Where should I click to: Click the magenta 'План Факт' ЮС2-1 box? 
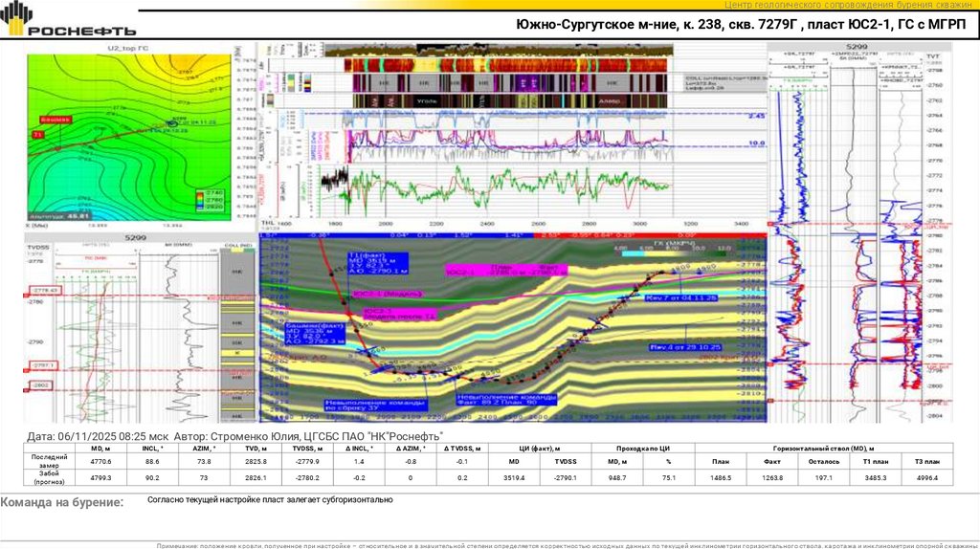[x=507, y=270]
